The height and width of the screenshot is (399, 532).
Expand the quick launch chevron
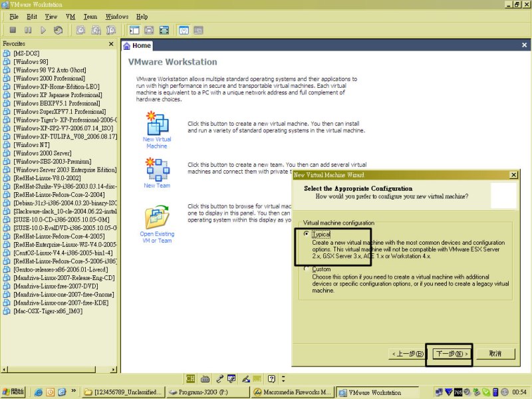pyautogui.click(x=74, y=391)
